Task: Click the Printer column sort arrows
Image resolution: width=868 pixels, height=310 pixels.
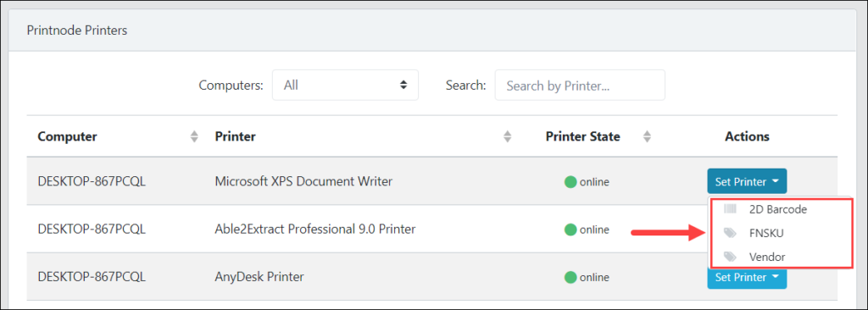Action: (x=508, y=136)
